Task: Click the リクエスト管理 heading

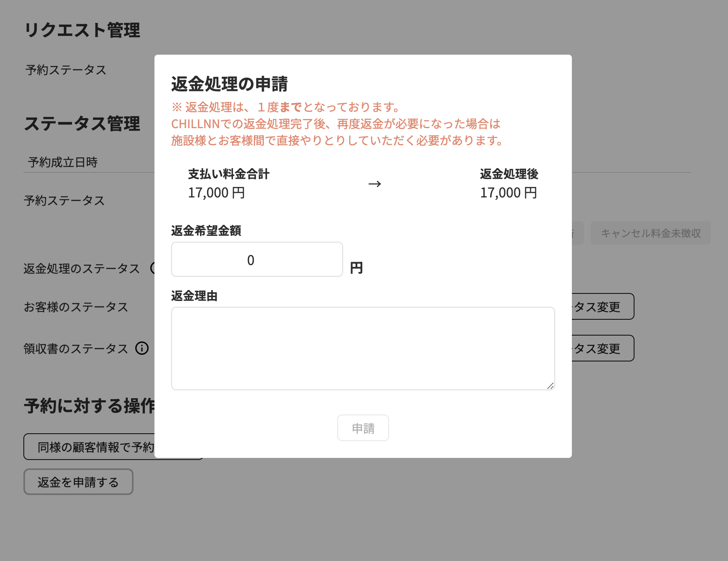Action: pyautogui.click(x=83, y=29)
